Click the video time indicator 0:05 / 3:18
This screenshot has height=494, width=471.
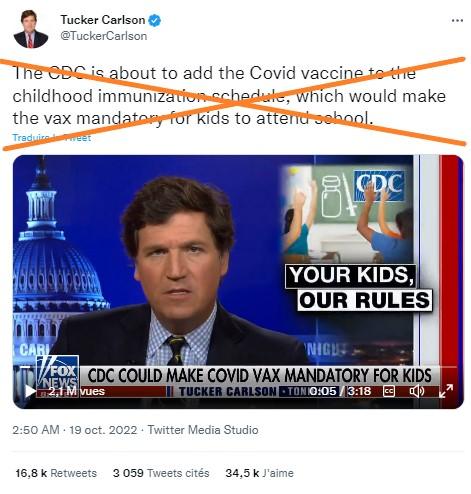tap(340, 391)
